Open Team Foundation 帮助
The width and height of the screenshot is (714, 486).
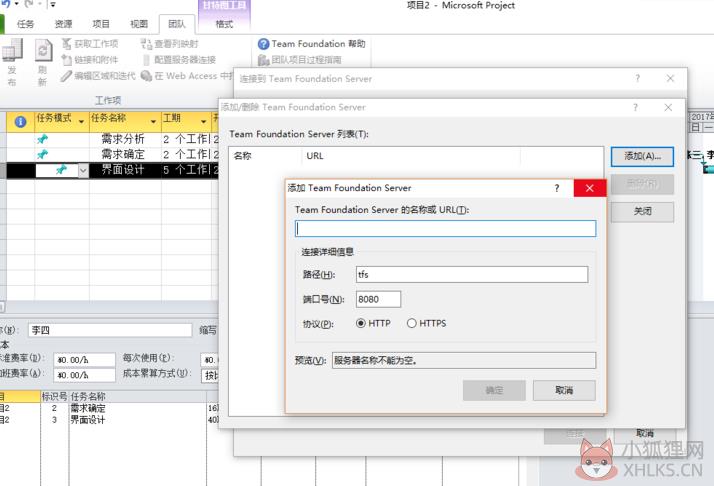pos(312,44)
